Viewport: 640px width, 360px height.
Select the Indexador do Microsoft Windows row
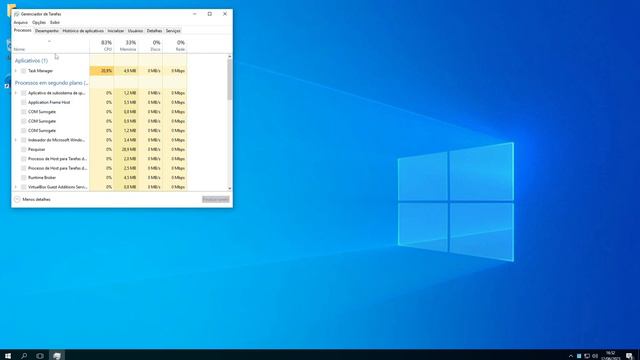click(x=100, y=140)
